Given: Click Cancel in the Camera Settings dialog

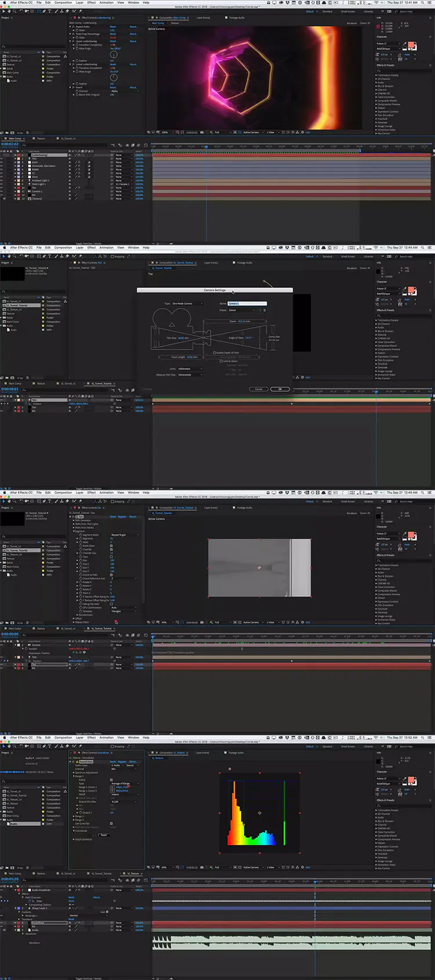Looking at the screenshot, I should pyautogui.click(x=259, y=389).
